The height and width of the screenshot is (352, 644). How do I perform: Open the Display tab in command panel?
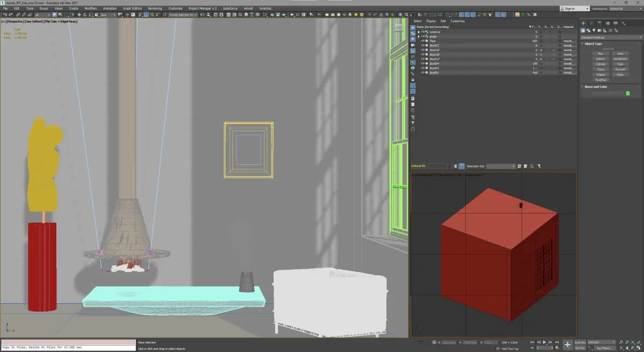tap(616, 24)
